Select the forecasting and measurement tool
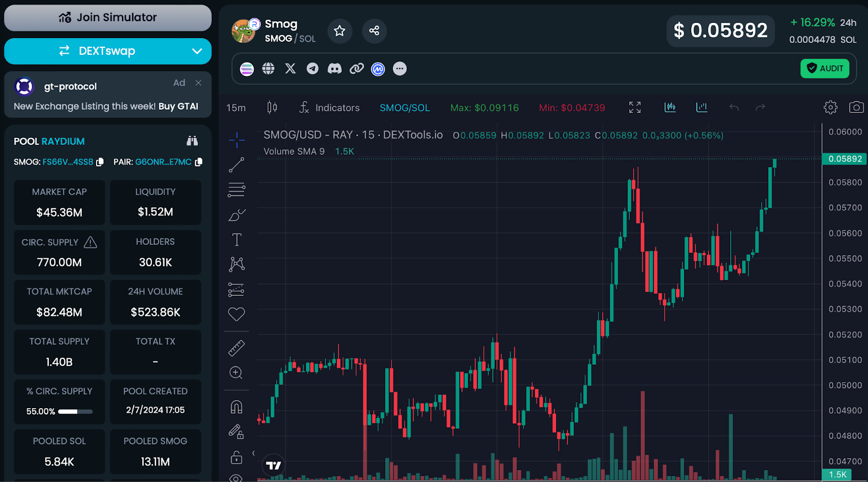The width and height of the screenshot is (868, 482). pyautogui.click(x=237, y=290)
